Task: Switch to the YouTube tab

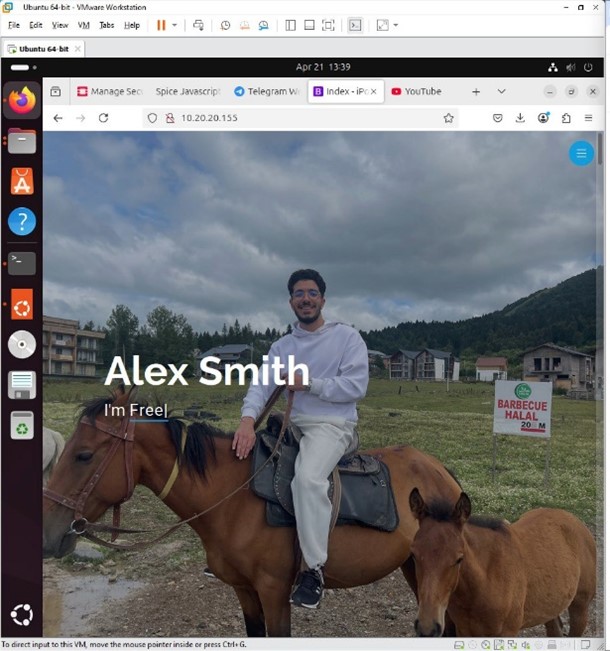Action: click(x=421, y=91)
